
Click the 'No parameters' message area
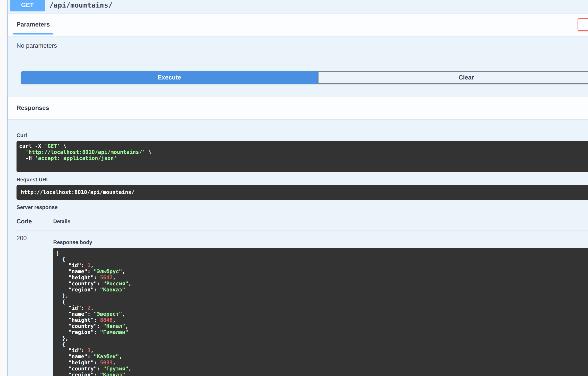click(x=37, y=45)
